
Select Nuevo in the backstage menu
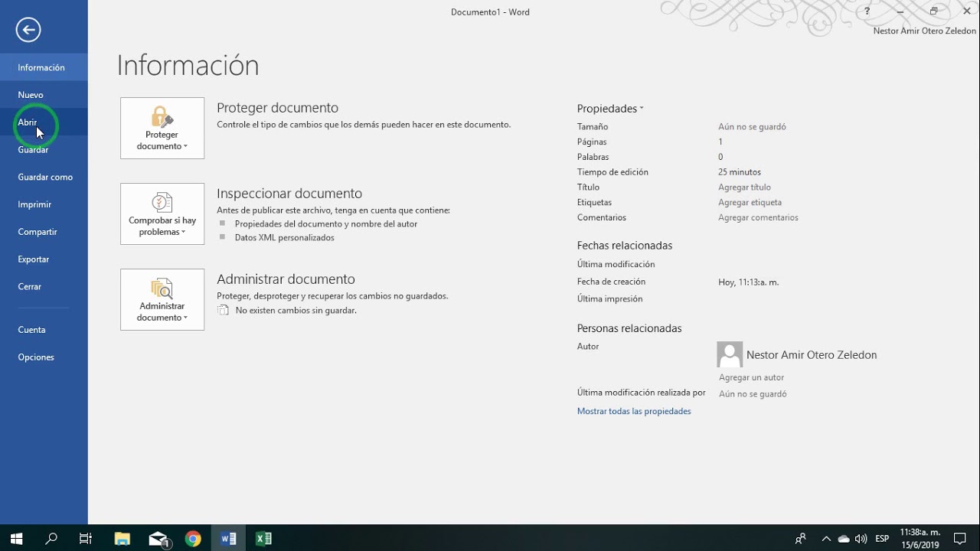pyautogui.click(x=44, y=95)
